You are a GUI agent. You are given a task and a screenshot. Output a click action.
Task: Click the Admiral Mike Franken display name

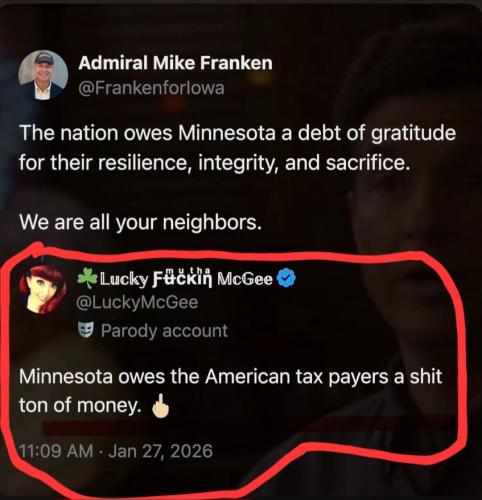click(x=175, y=63)
